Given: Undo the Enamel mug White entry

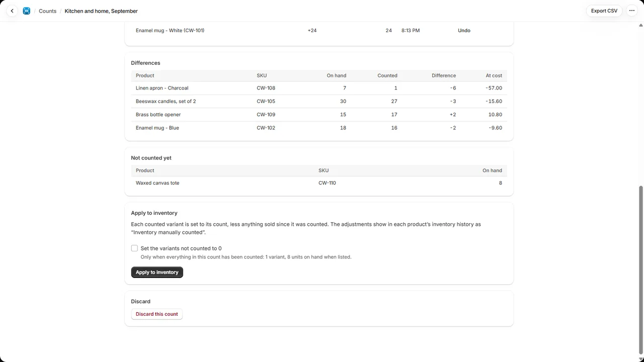Looking at the screenshot, I should click(x=464, y=31).
